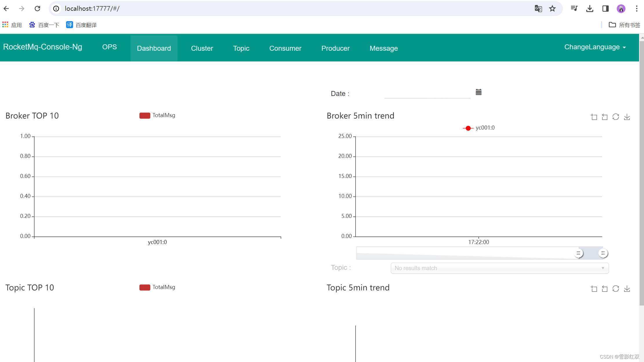Expand the ChangeLanguage dropdown
Screen dimensions: 644x362
pos(595,47)
